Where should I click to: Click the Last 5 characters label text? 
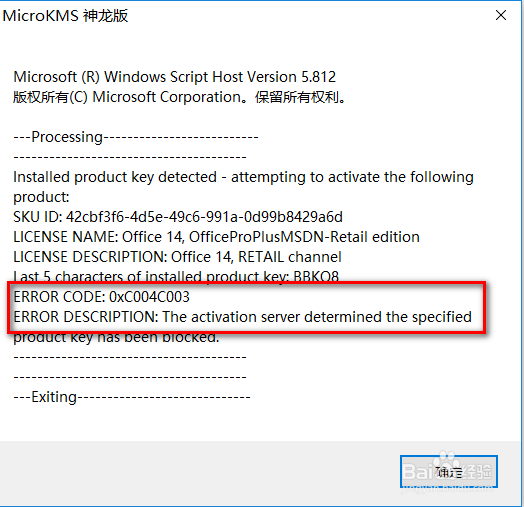151,275
